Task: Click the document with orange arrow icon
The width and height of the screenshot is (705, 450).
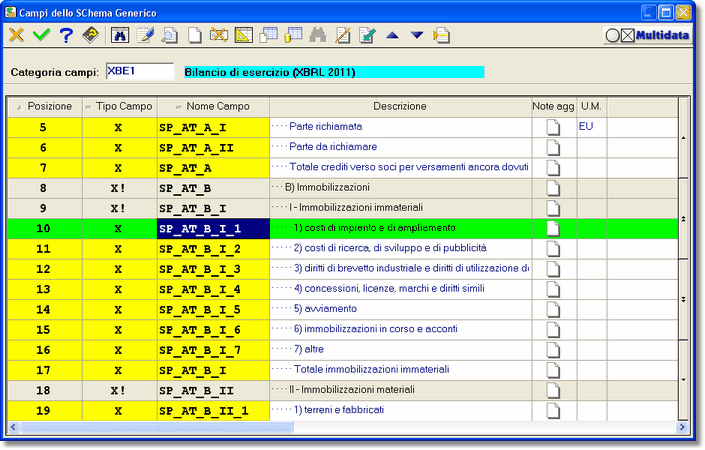Action: click(442, 35)
